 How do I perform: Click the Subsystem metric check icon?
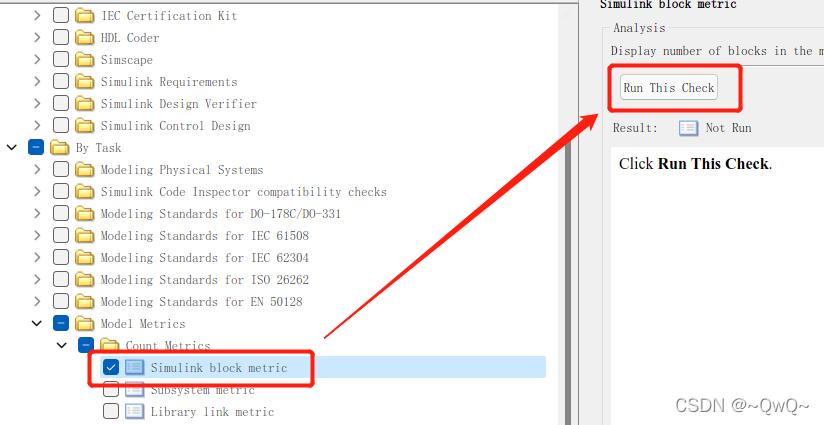click(135, 389)
